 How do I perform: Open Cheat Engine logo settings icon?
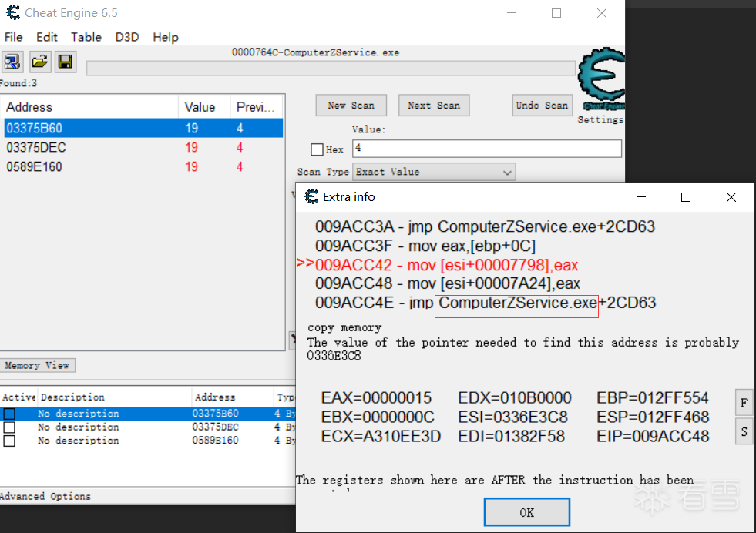[601, 78]
